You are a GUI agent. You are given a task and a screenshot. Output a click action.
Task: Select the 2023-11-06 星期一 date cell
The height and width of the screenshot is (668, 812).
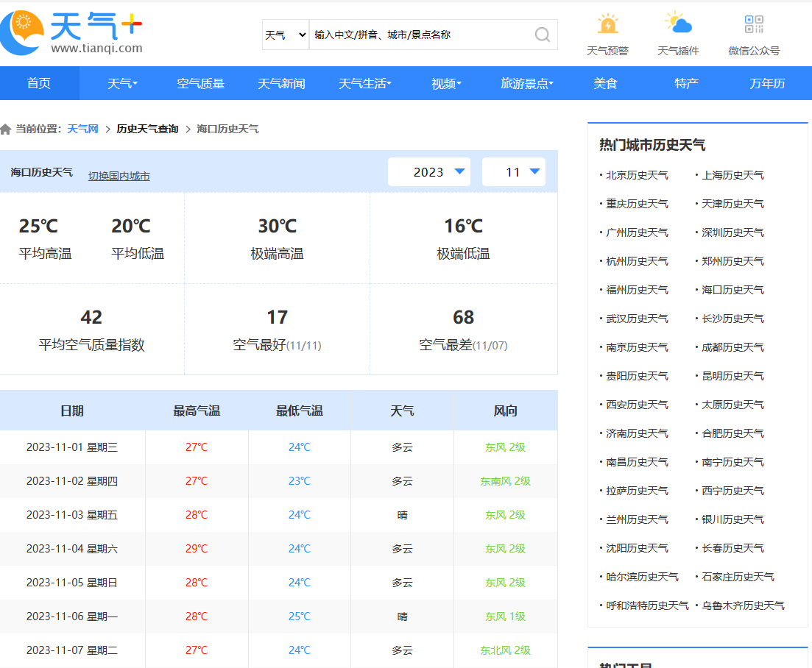(72, 617)
